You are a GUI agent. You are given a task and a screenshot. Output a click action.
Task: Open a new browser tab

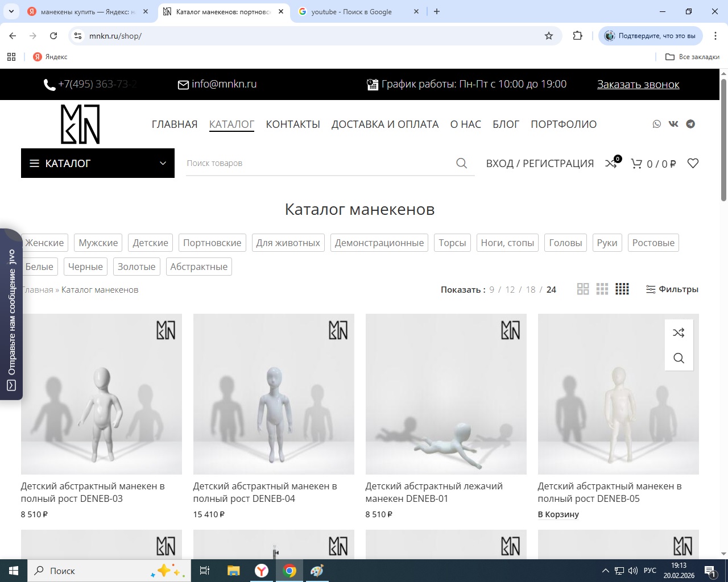pyautogui.click(x=437, y=11)
